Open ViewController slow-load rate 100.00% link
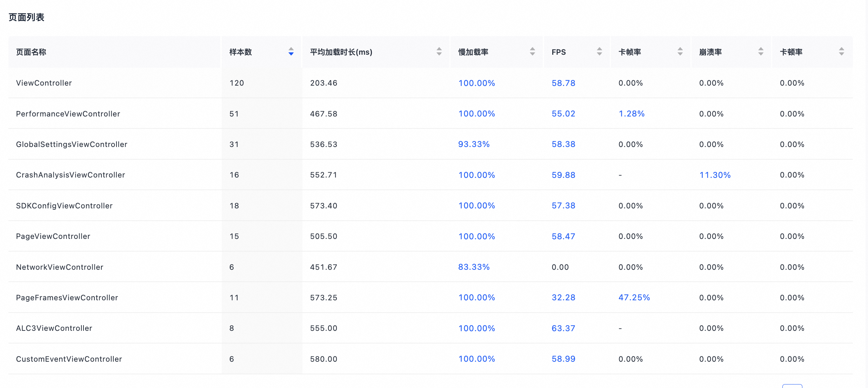Screen dimensions: 868x388 pyautogui.click(x=476, y=83)
